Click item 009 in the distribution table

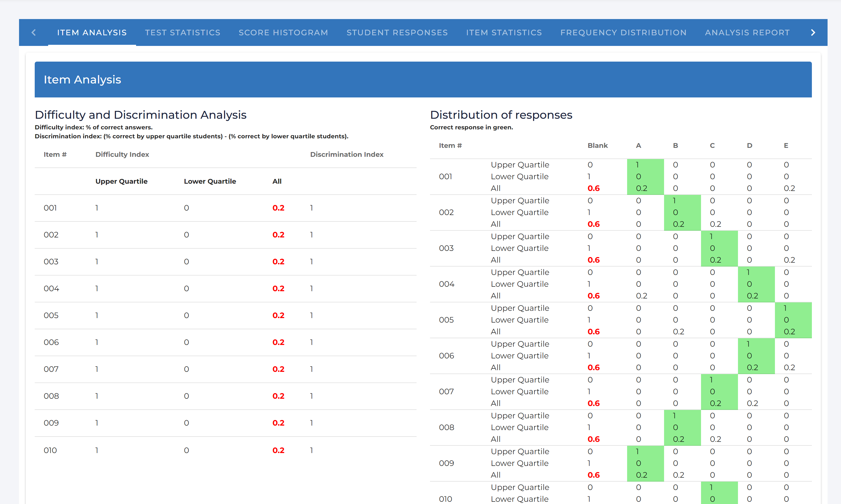pos(447,463)
